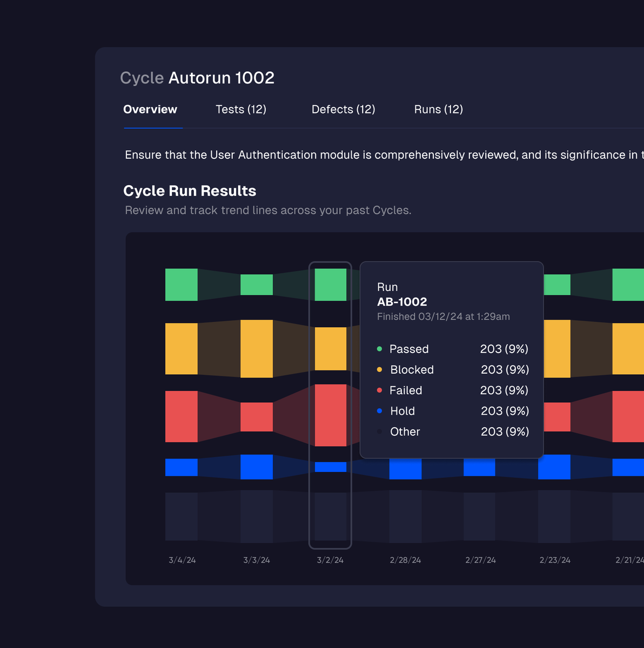Image resolution: width=644 pixels, height=648 pixels.
Task: Select the 2/23/24 green passed bar
Action: (557, 285)
